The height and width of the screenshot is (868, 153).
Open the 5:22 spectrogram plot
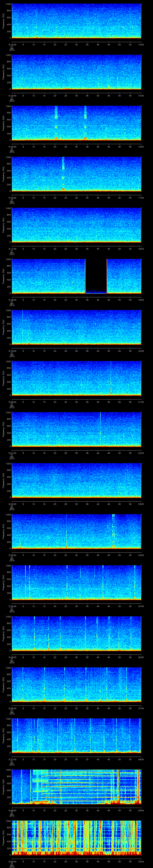(76, 481)
